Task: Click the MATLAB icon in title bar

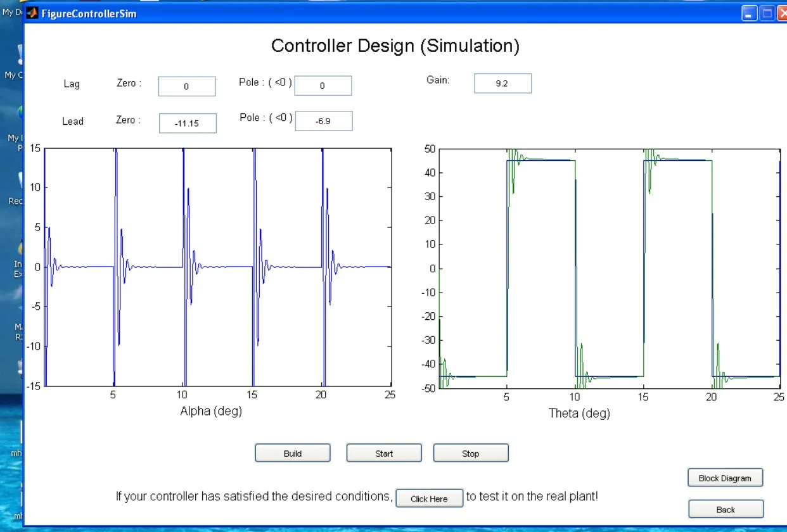Action: [32, 13]
